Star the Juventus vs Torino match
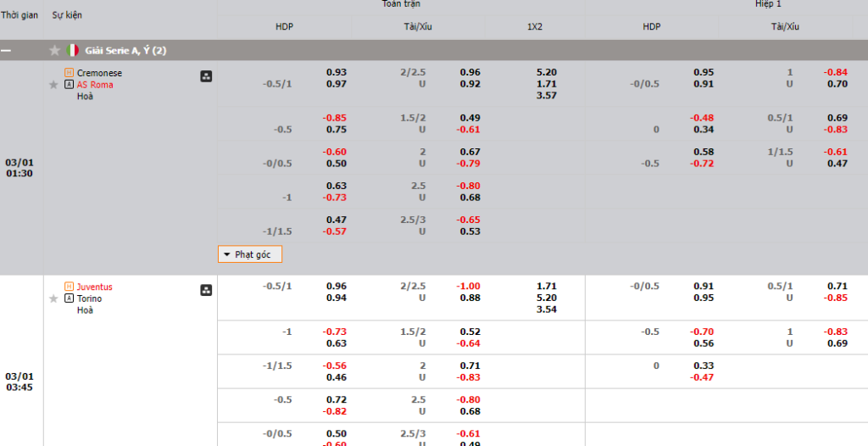868x446 pixels. coord(53,298)
